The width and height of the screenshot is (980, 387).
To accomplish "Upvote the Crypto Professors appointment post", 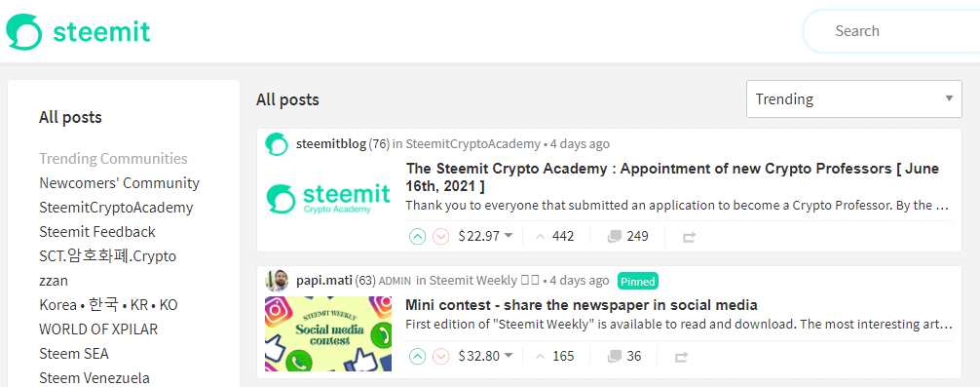I will [x=418, y=237].
